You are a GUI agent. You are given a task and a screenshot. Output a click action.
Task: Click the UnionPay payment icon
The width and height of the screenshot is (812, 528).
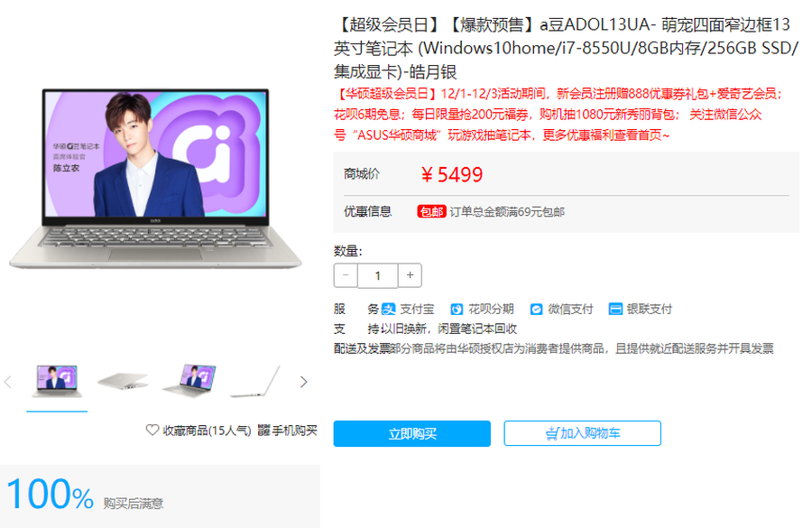(x=615, y=309)
